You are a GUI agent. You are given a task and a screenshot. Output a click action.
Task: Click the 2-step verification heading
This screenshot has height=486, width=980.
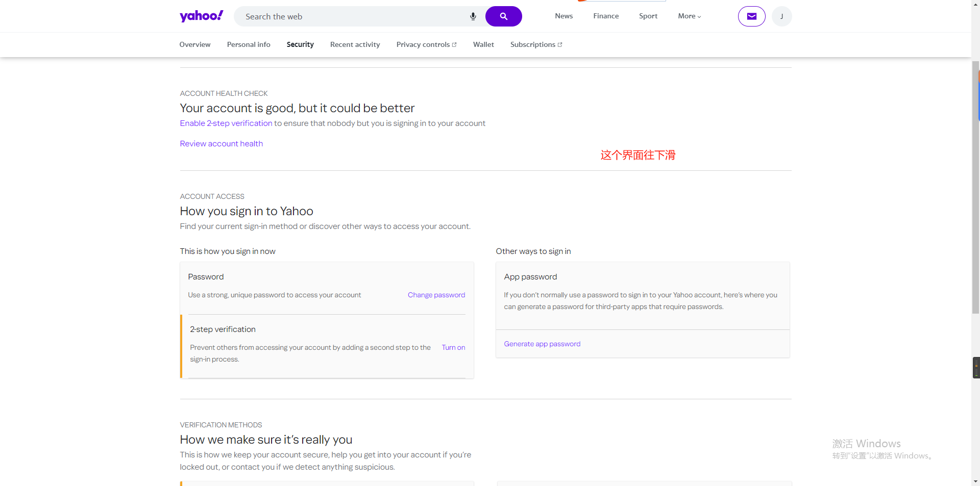click(223, 329)
